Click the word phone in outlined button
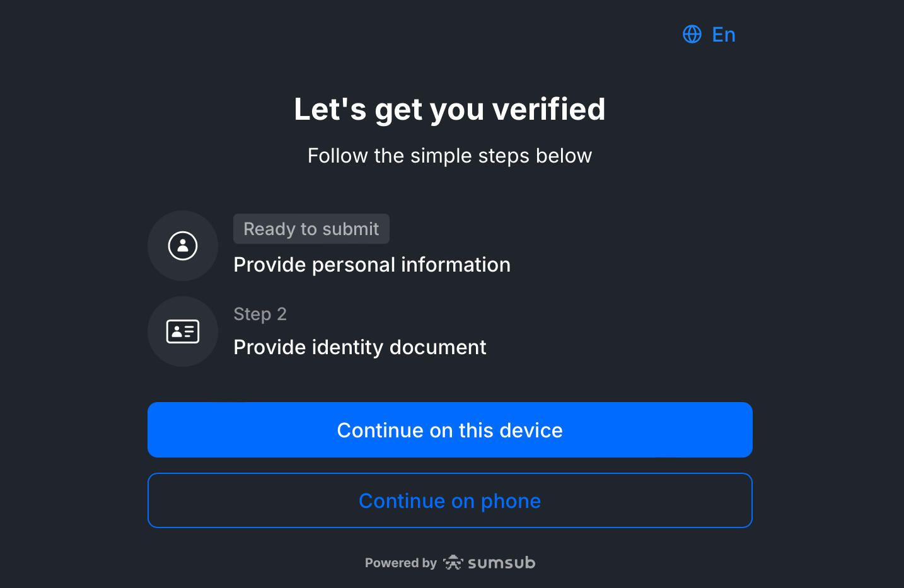The image size is (904, 588). 511,501
